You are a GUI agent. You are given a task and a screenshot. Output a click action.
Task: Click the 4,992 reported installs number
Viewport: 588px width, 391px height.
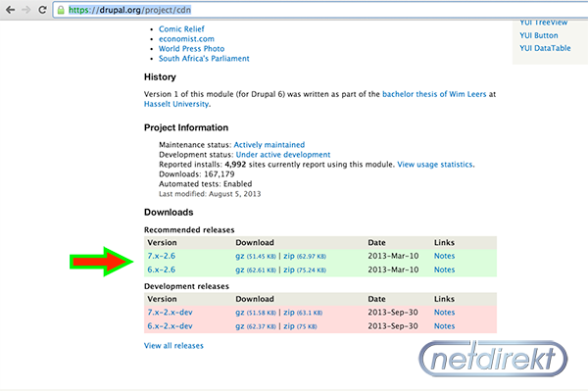235,165
